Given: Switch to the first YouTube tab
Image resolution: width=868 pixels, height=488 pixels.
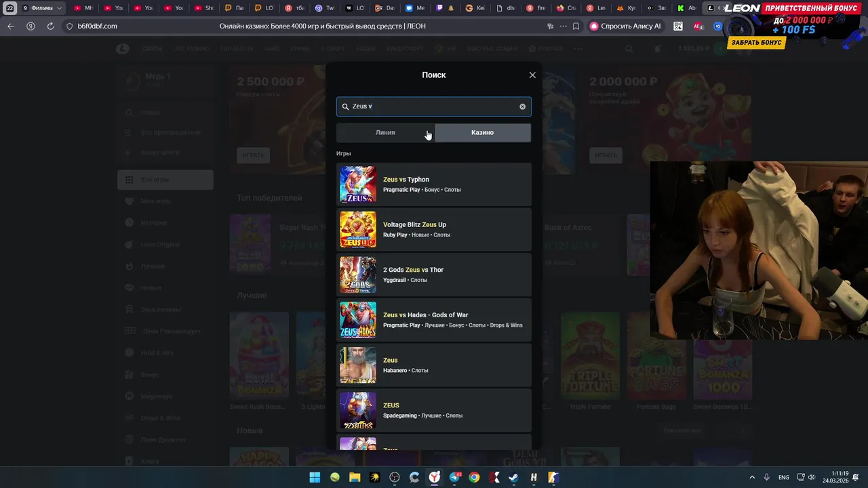Looking at the screenshot, I should 83,8.
